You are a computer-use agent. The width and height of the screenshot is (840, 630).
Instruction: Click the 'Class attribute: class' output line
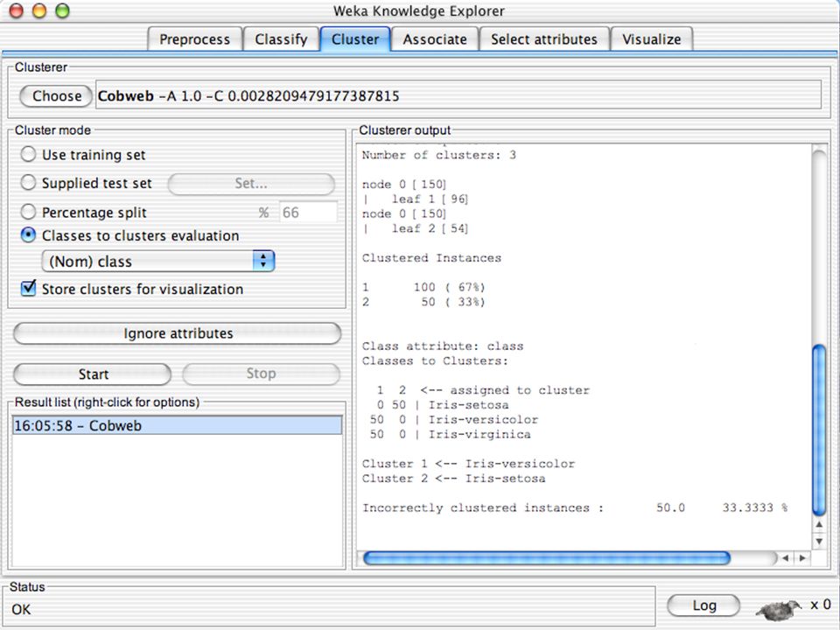[x=443, y=346]
